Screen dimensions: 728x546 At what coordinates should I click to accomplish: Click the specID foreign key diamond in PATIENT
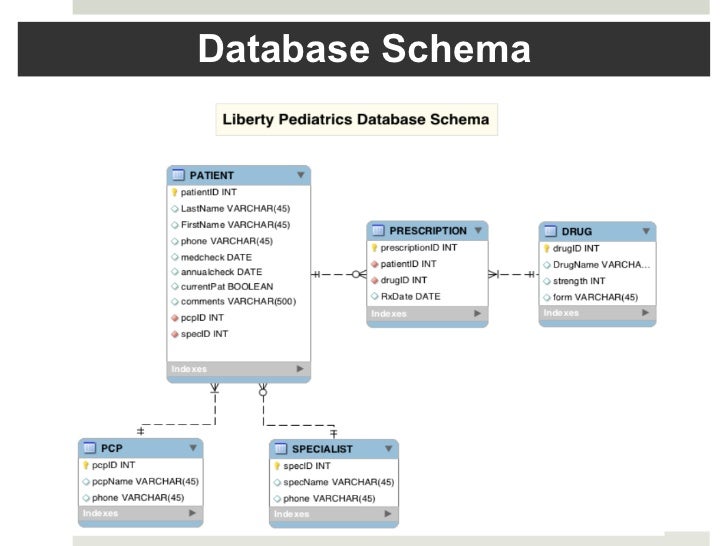(x=175, y=334)
